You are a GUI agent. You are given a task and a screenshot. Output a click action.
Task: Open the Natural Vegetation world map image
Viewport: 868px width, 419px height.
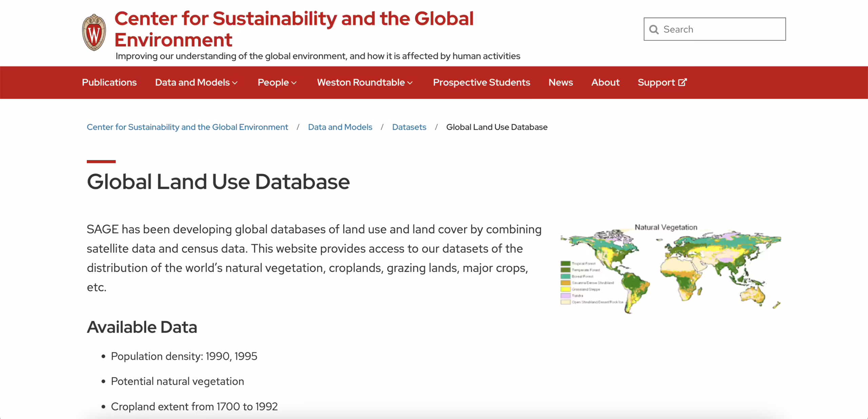[668, 268]
